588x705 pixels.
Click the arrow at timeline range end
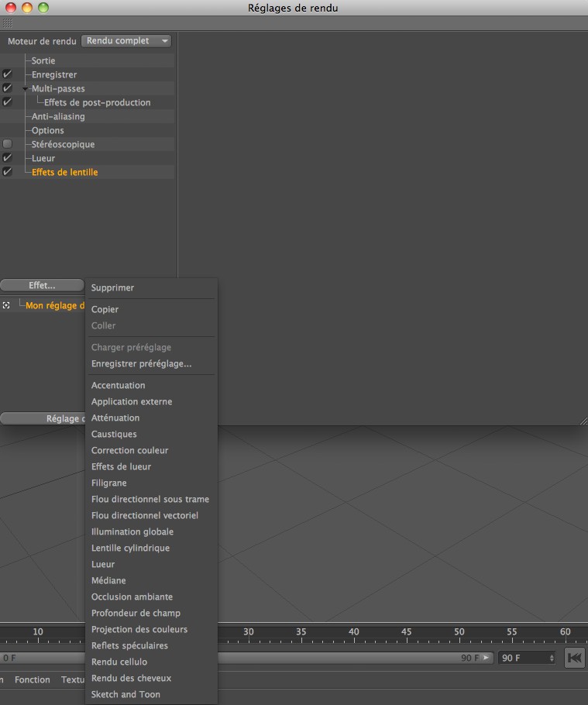click(486, 658)
